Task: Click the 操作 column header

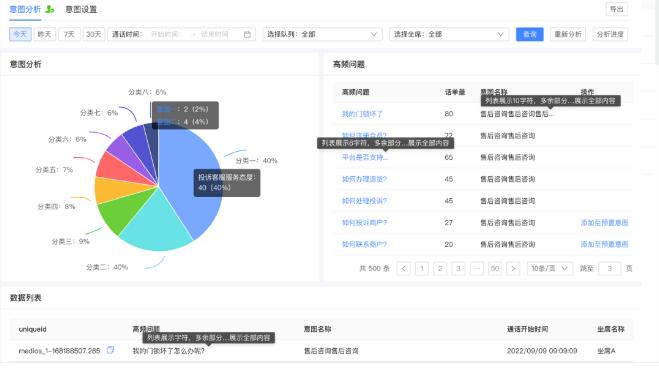Action: (x=587, y=92)
